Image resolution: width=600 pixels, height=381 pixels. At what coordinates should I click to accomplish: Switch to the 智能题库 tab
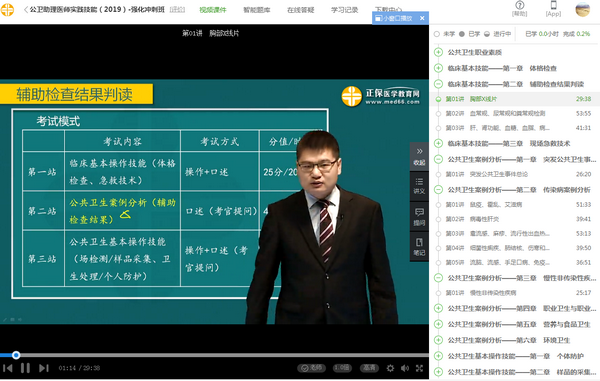click(257, 10)
